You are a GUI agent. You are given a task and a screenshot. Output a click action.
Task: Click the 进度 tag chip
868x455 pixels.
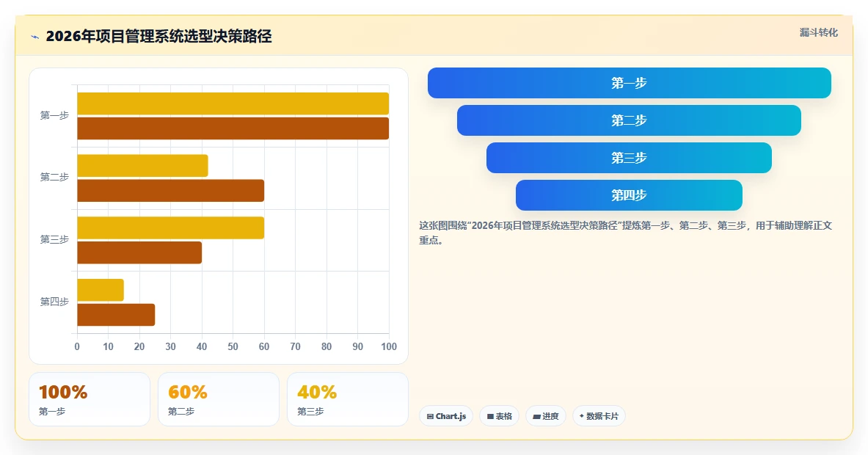point(546,416)
